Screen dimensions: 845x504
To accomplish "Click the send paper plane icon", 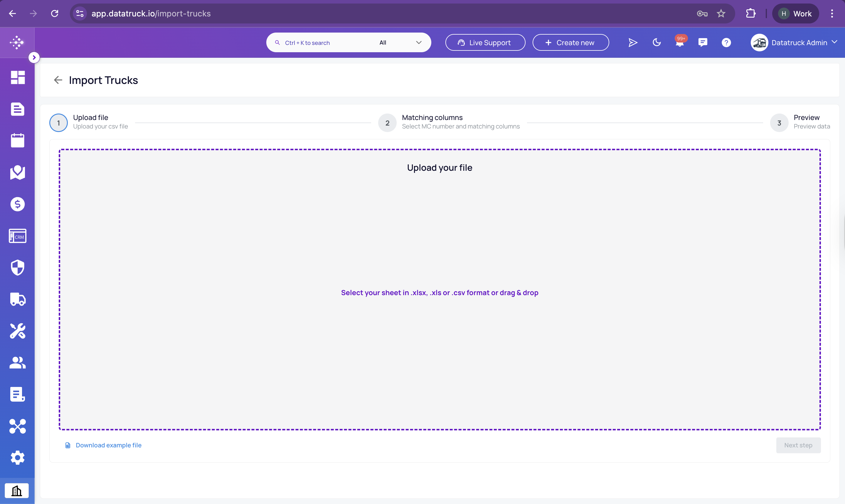I will [632, 43].
